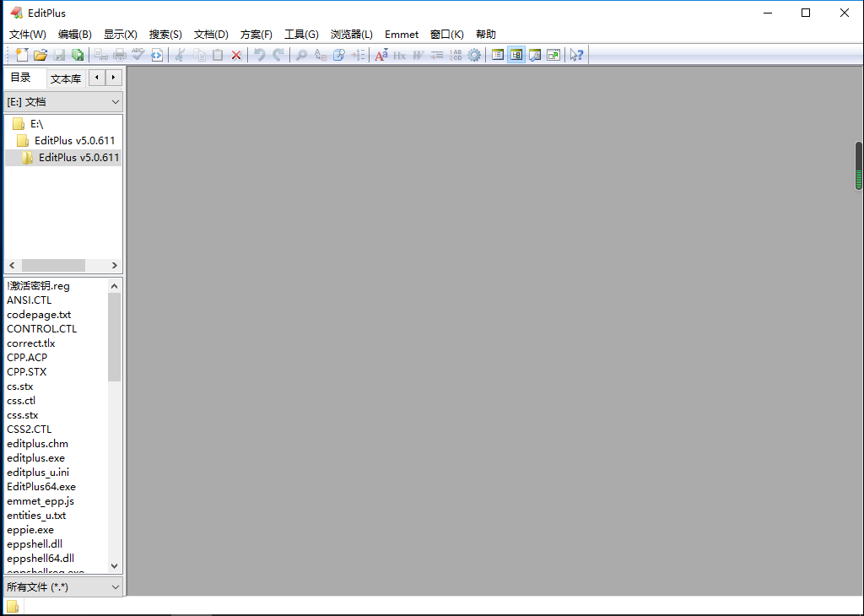The height and width of the screenshot is (616, 864).
Task: Click the Undo arrow icon
Action: (x=259, y=55)
